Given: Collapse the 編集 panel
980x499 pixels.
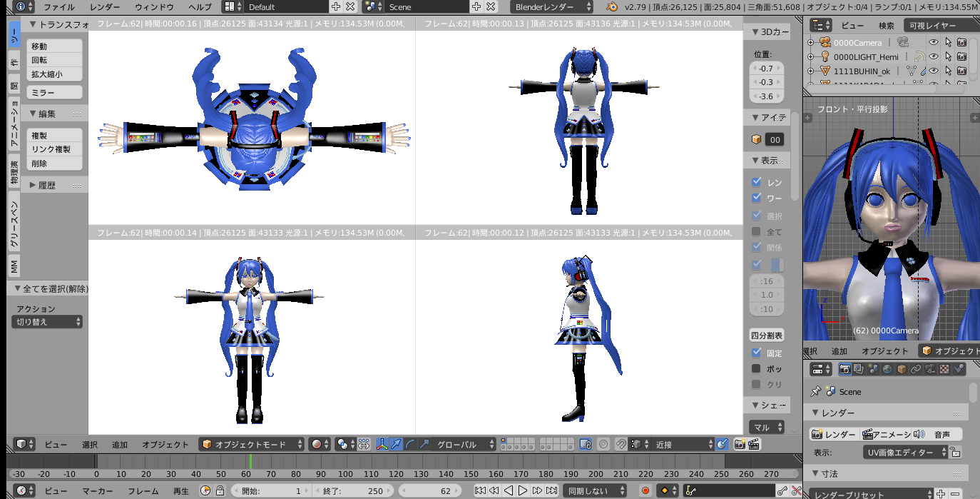Looking at the screenshot, I should tap(33, 114).
